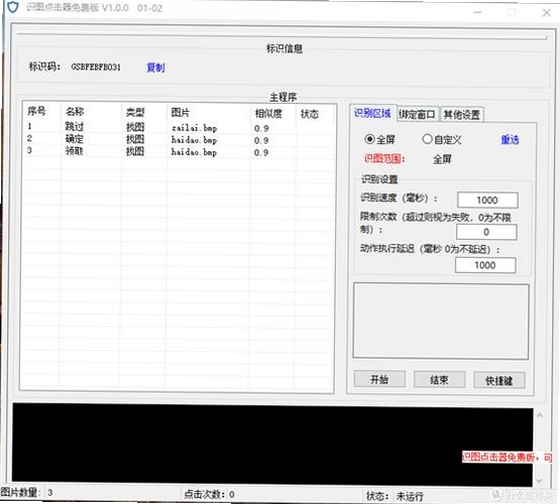This screenshot has width=560, height=504.
Task: Focus the 识别速度 milliseconds input field
Action: (x=488, y=200)
